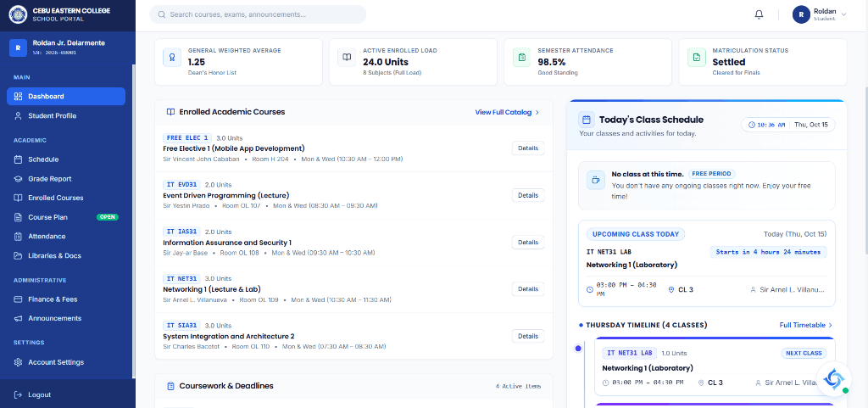Click the View Full Catalog link
This screenshot has height=408, width=868.
click(x=507, y=112)
